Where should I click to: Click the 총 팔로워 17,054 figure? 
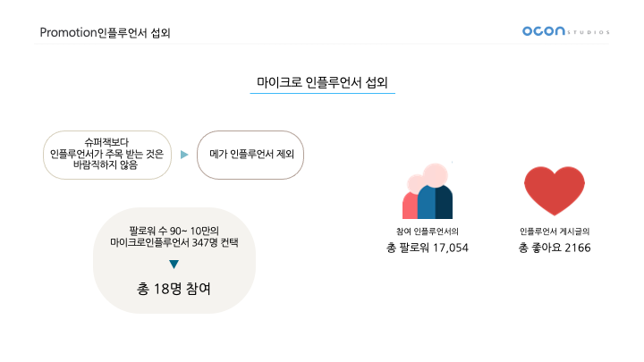pyautogui.click(x=428, y=248)
